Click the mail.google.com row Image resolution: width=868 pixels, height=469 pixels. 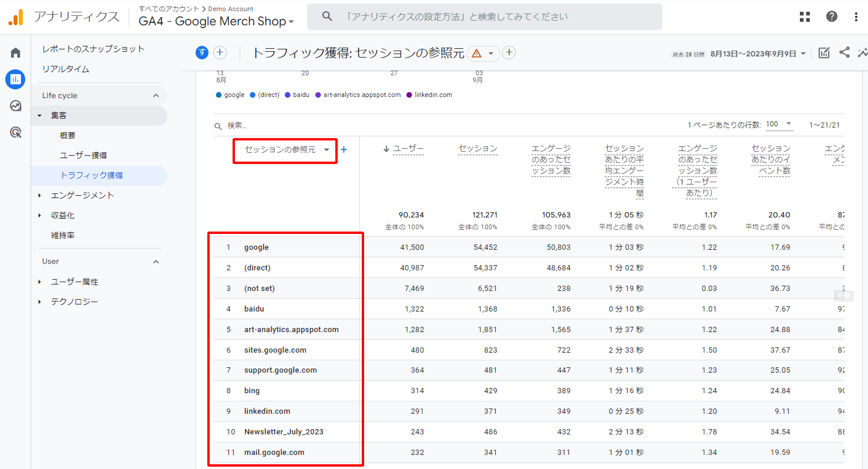pyautogui.click(x=529, y=453)
